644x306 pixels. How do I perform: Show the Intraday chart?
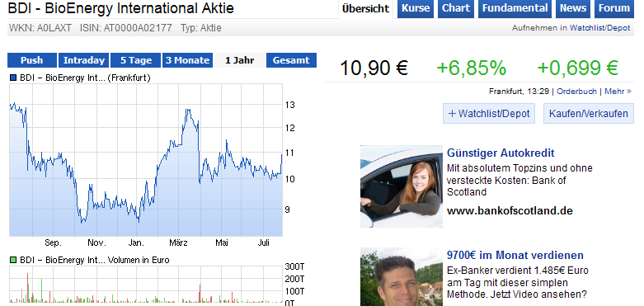(84, 60)
